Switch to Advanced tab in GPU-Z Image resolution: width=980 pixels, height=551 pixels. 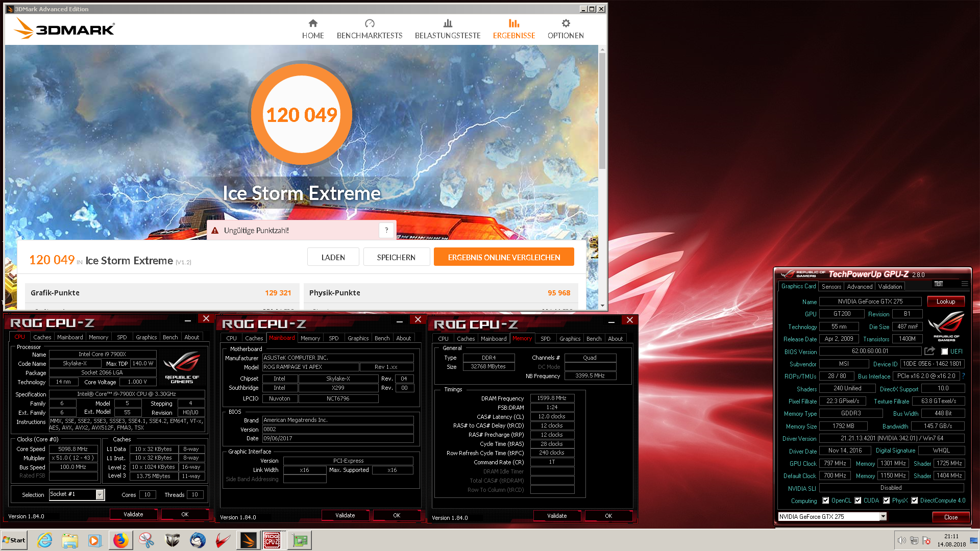[860, 287]
